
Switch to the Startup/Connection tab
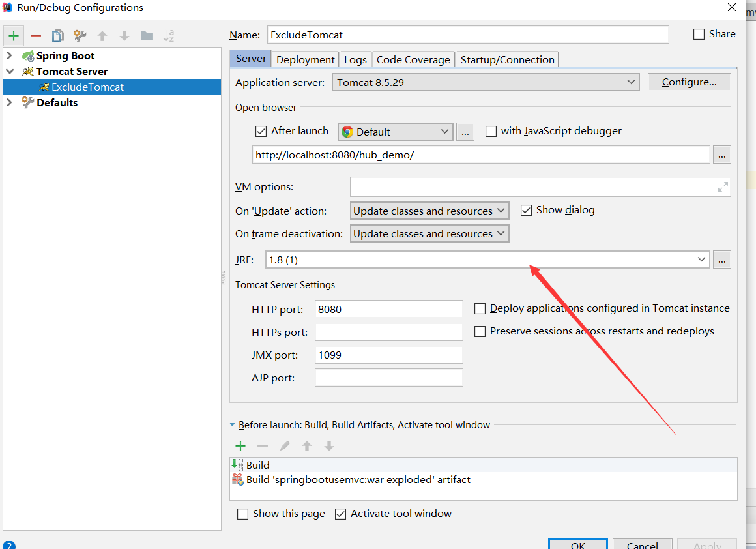click(507, 59)
